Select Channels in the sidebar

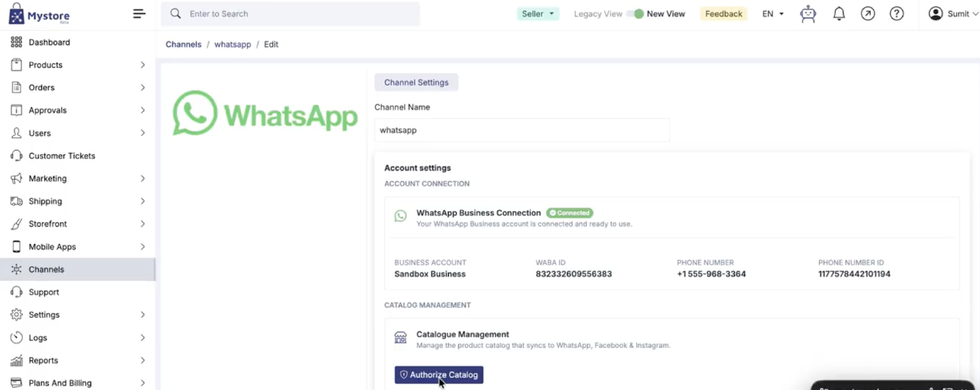point(78,269)
